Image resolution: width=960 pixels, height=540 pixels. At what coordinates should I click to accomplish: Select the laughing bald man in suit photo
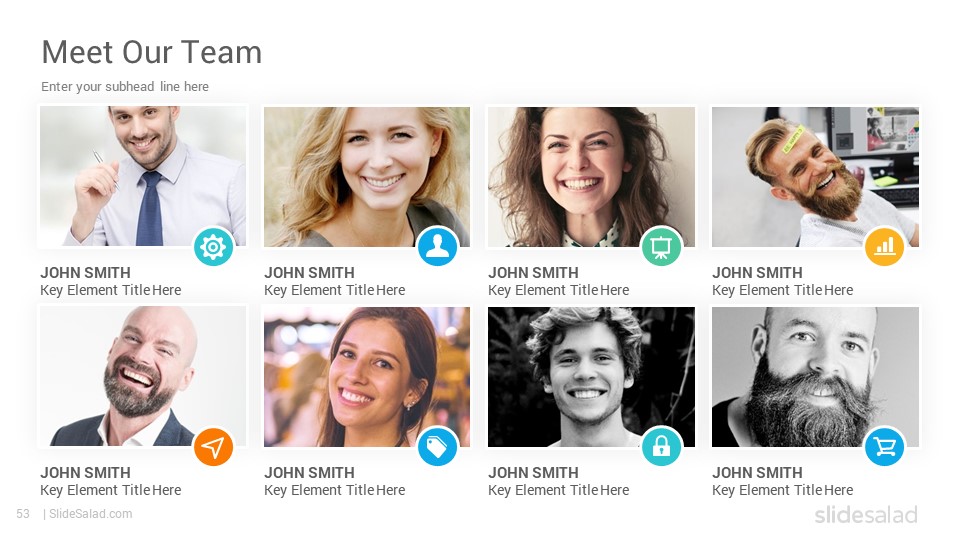pyautogui.click(x=143, y=377)
